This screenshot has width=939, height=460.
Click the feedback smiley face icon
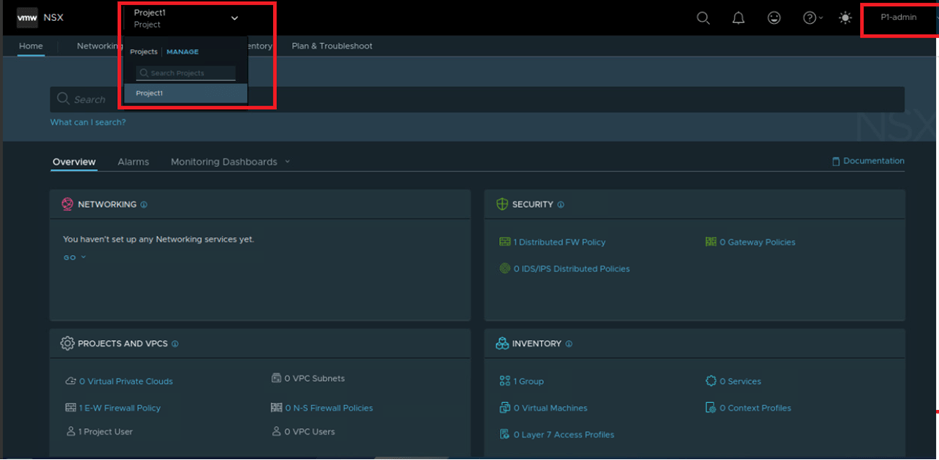(x=774, y=18)
